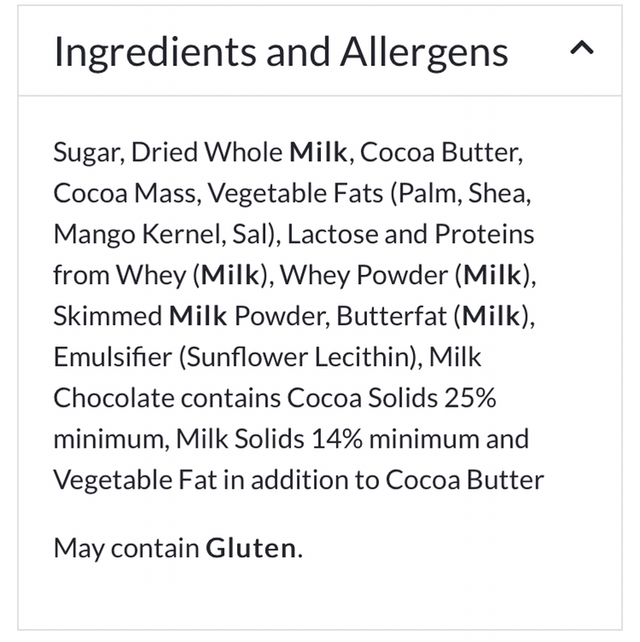Viewport: 640px width, 642px height.
Task: Click bold "Milk" after "Dried Whole"
Action: pyautogui.click(x=318, y=153)
